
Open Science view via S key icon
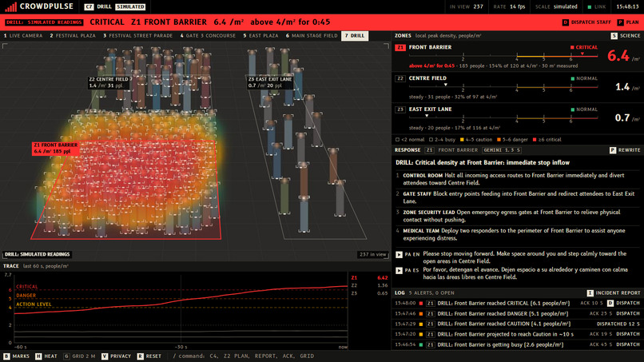click(614, 36)
